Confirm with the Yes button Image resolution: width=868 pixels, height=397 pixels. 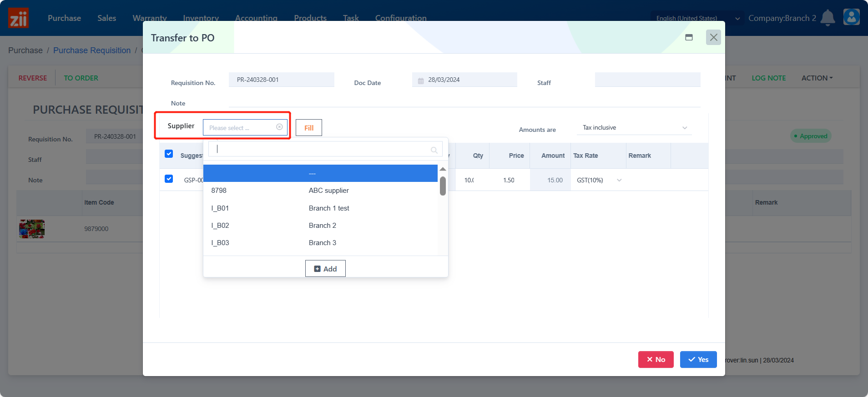[698, 359]
